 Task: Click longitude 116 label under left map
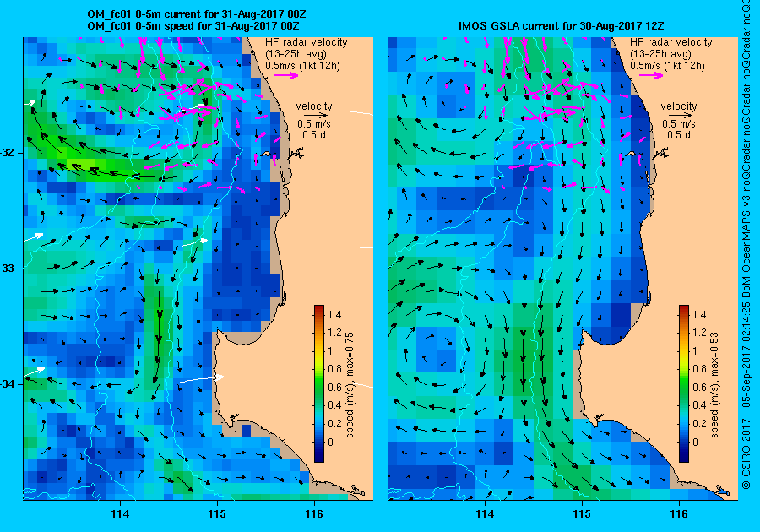(x=314, y=514)
